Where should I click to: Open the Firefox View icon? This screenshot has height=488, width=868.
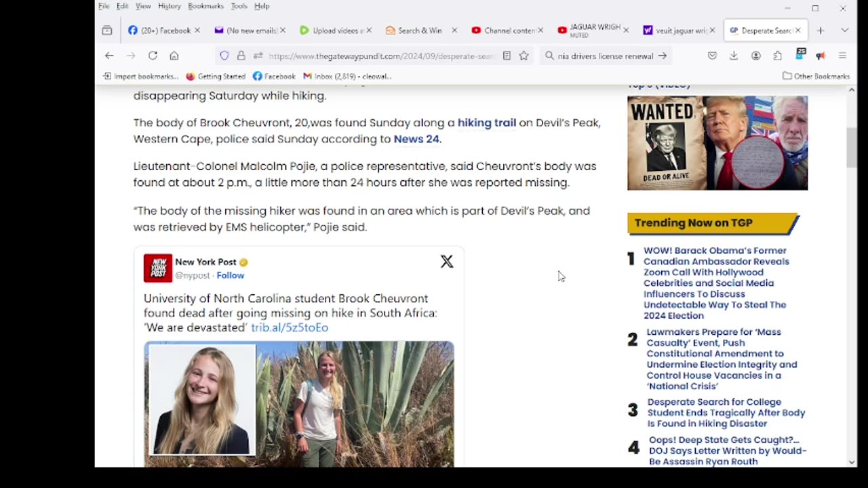[x=107, y=30]
